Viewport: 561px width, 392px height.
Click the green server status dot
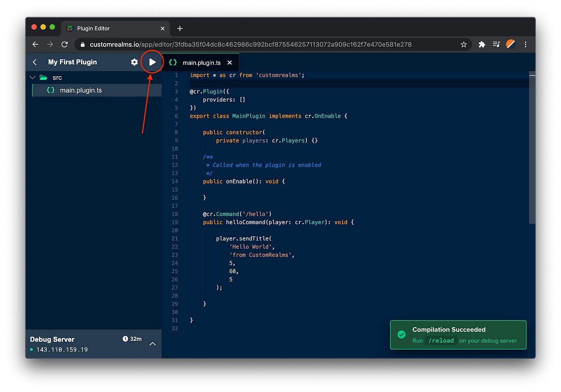point(31,350)
